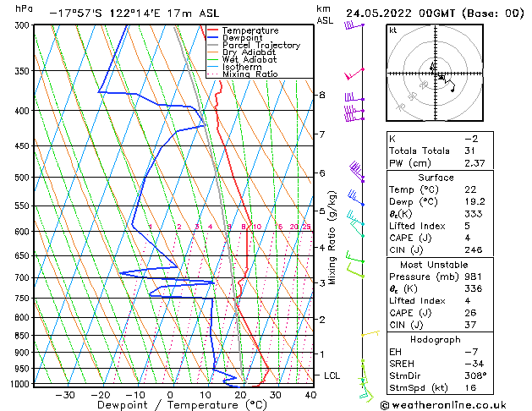Click the Dewpoint legend entry
This screenshot has height=411, width=532.
coord(242,38)
